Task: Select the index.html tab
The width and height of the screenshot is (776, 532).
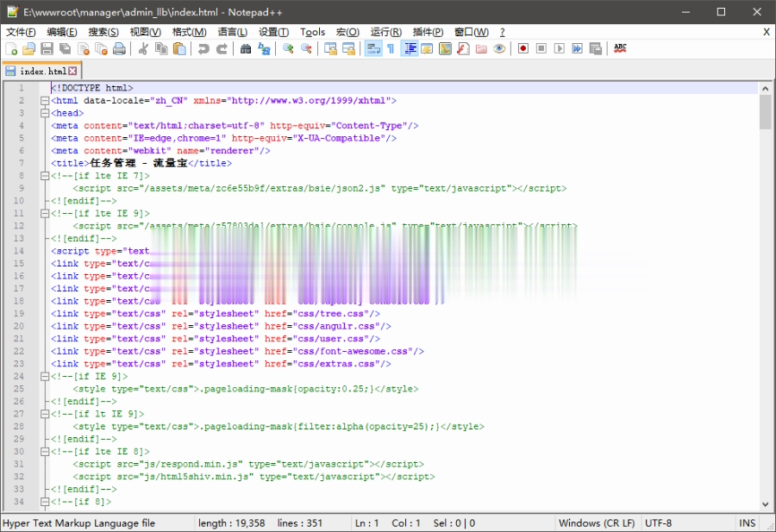Action: tap(42, 72)
